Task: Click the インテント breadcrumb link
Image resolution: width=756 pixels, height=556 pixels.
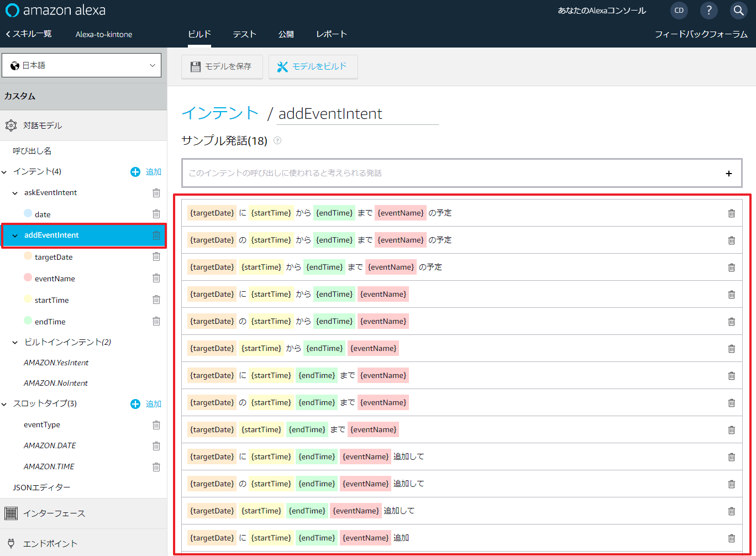Action: (x=220, y=113)
